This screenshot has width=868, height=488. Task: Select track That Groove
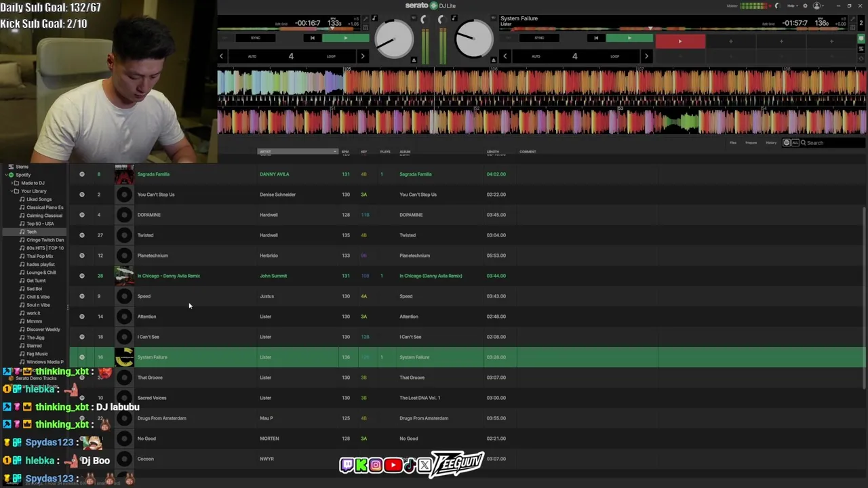150,378
